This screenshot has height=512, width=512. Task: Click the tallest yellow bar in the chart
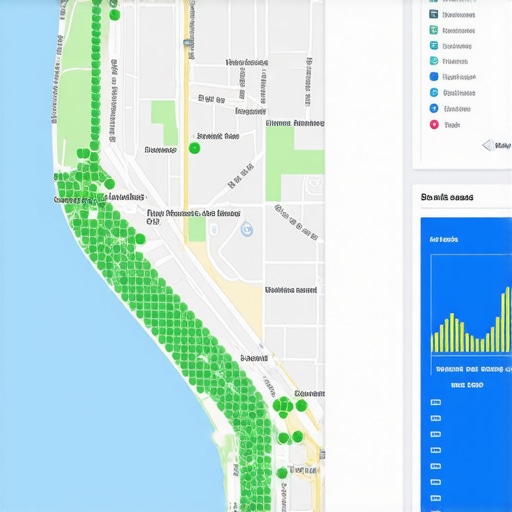(x=508, y=319)
